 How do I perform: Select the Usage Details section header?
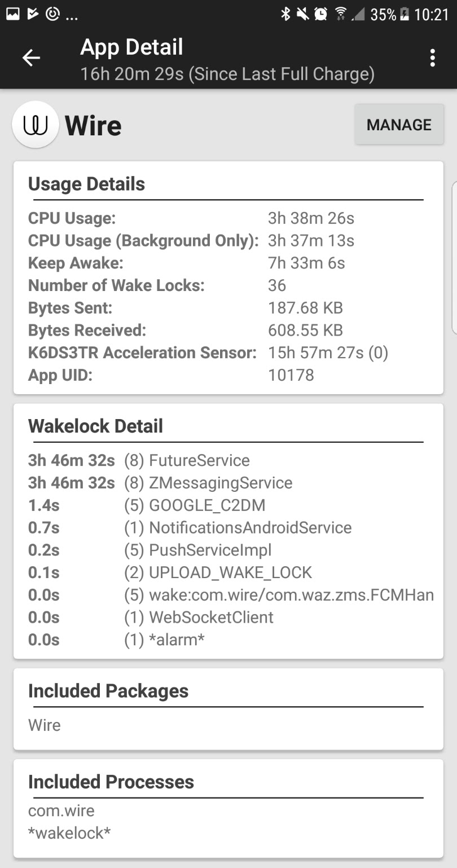point(86,184)
